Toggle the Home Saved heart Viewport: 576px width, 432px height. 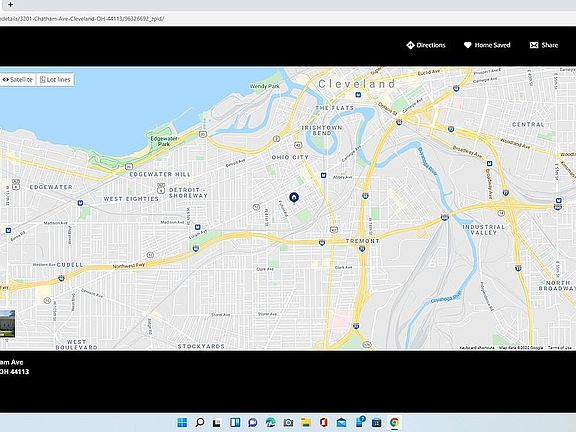(487, 45)
